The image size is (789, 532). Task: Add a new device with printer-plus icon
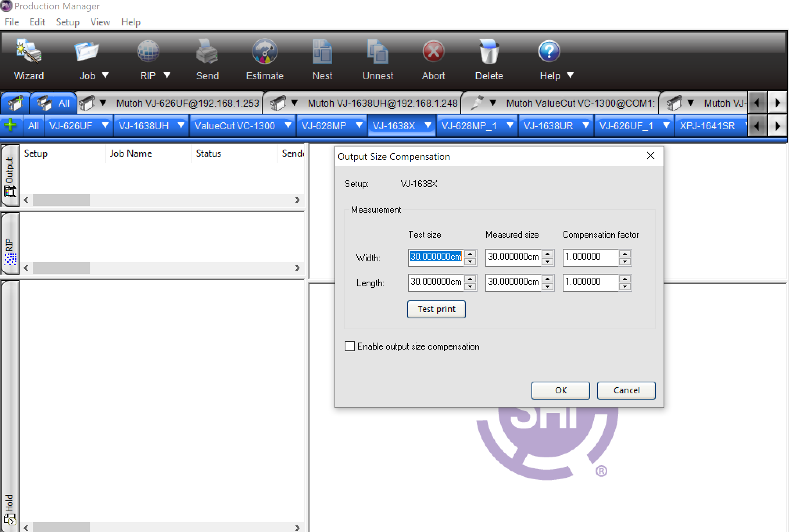coord(15,103)
